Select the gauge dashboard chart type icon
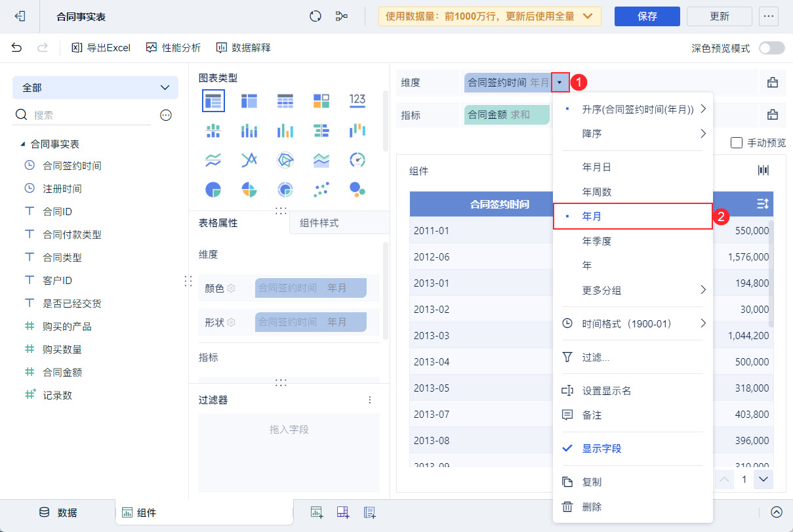This screenshot has width=793, height=532. point(357,159)
